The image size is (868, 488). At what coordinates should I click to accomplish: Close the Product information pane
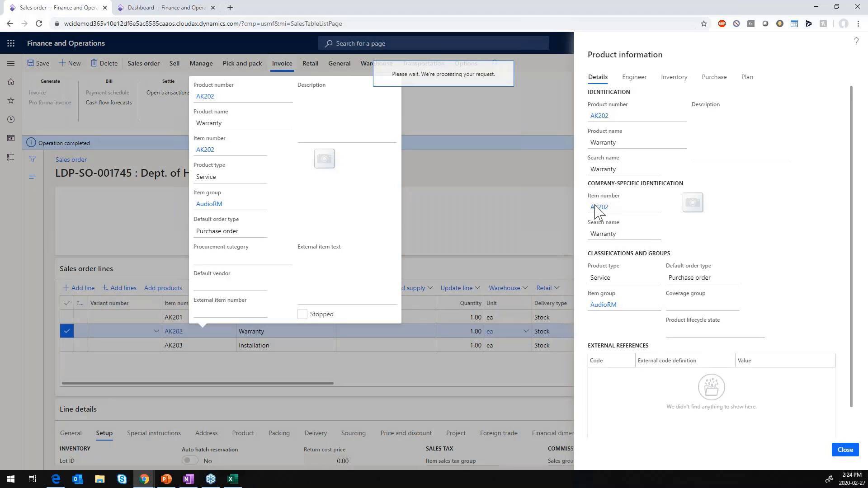[x=844, y=450]
